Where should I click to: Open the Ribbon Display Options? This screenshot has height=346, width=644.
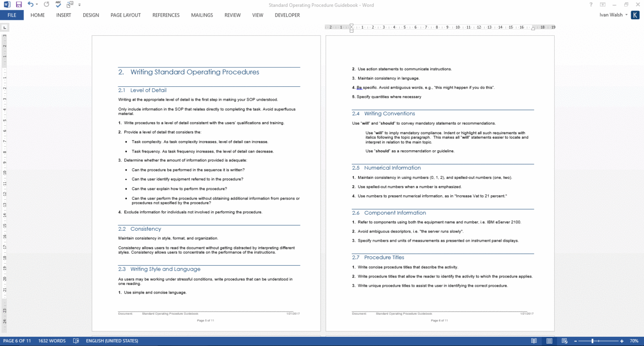click(x=603, y=4)
